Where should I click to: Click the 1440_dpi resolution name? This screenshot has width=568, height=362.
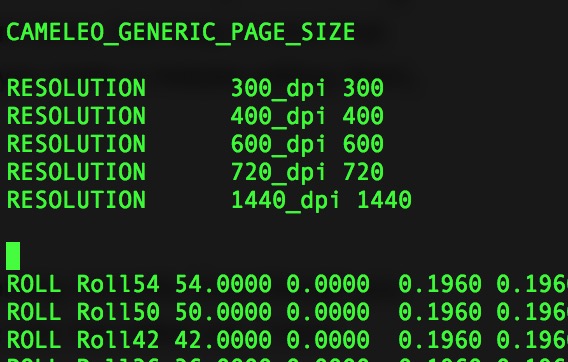pos(285,200)
